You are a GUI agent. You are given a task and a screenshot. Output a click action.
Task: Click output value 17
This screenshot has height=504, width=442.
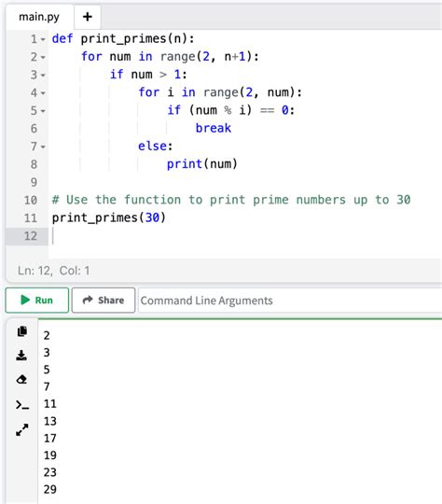(50, 438)
